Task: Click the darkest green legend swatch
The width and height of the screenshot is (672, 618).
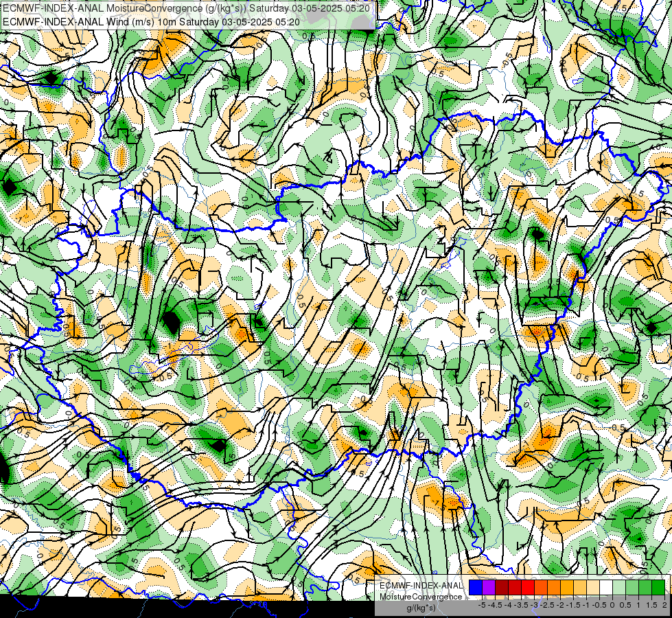Action: tap(658, 588)
